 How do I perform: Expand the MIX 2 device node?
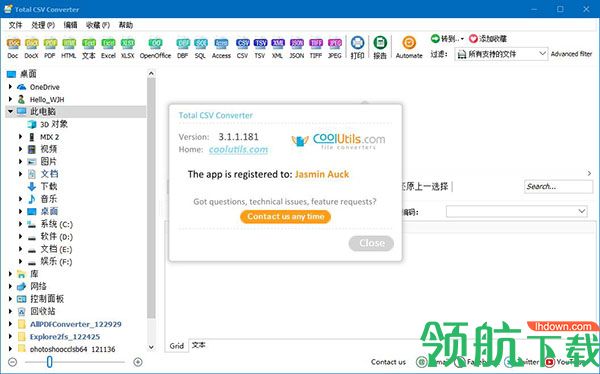pos(21,137)
